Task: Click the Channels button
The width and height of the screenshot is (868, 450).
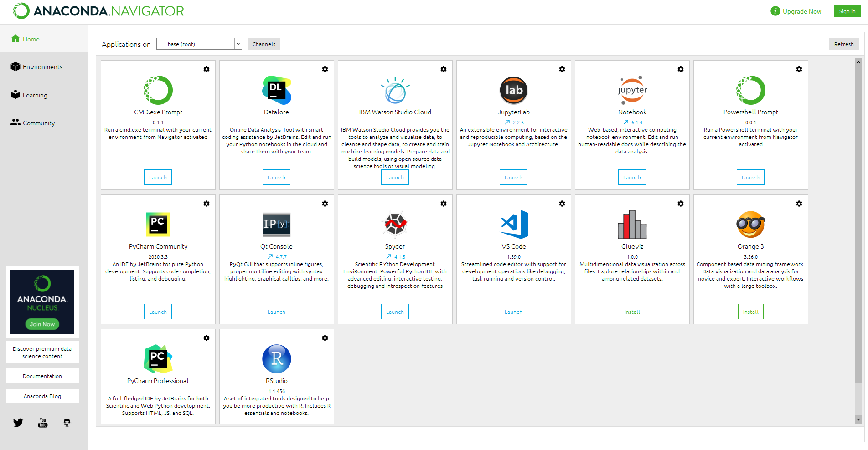Action: click(264, 44)
